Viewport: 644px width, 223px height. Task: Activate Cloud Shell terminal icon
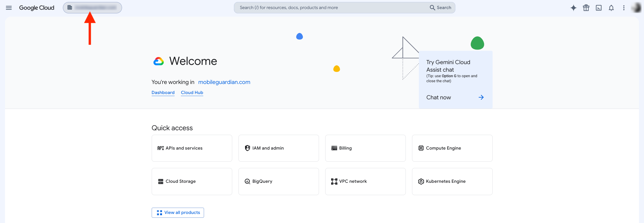(599, 8)
